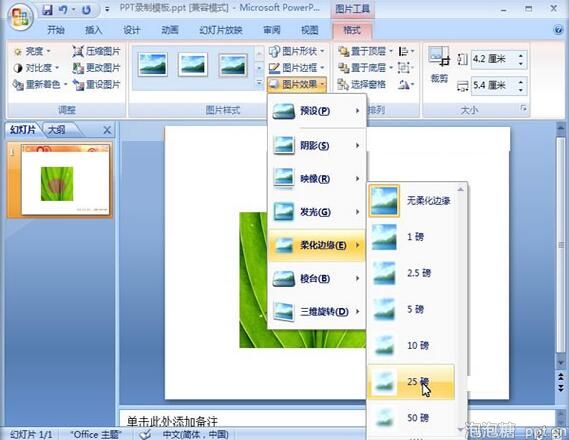Decrease the picture width with stepper
The image size is (569, 440).
click(521, 90)
